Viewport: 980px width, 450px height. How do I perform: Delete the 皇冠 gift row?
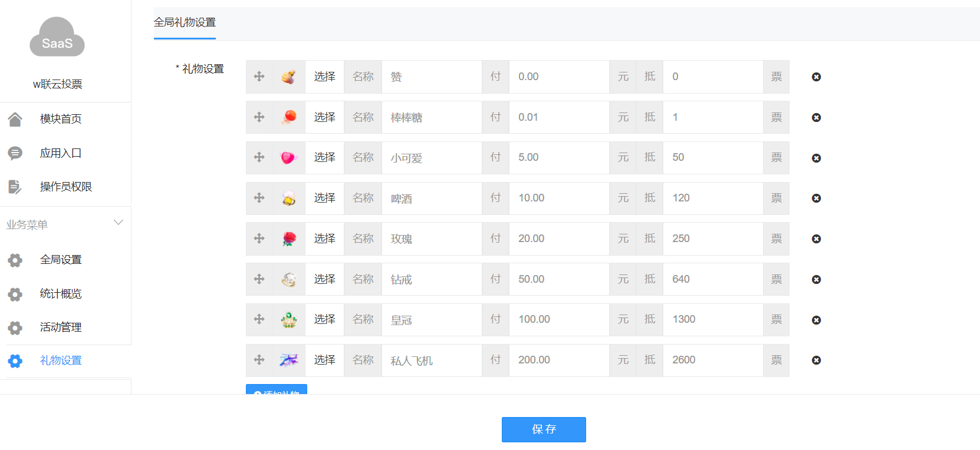[816, 320]
